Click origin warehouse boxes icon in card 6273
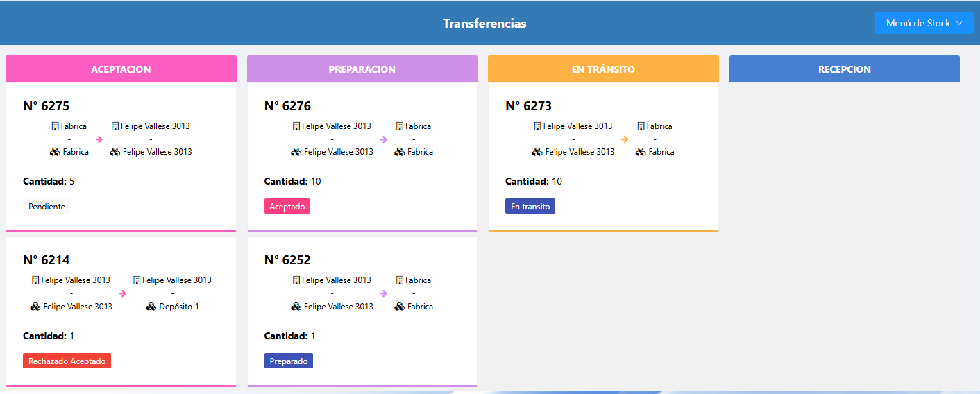 point(538,152)
